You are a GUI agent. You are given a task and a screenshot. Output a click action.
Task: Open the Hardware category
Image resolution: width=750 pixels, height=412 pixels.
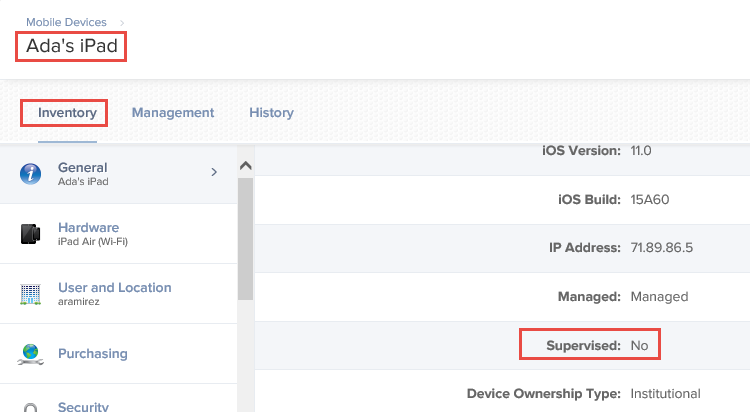(x=119, y=234)
